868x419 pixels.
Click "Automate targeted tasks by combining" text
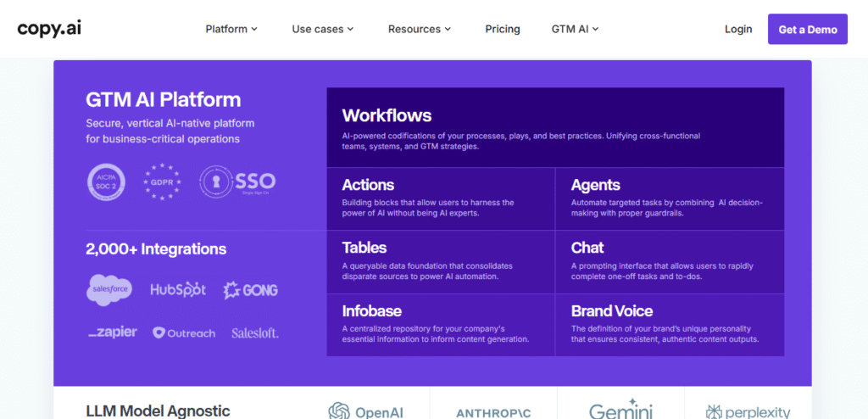coord(643,203)
